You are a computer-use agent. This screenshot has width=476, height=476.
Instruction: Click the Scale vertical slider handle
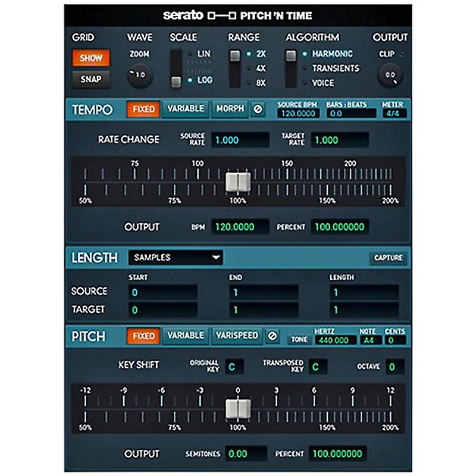176,82
